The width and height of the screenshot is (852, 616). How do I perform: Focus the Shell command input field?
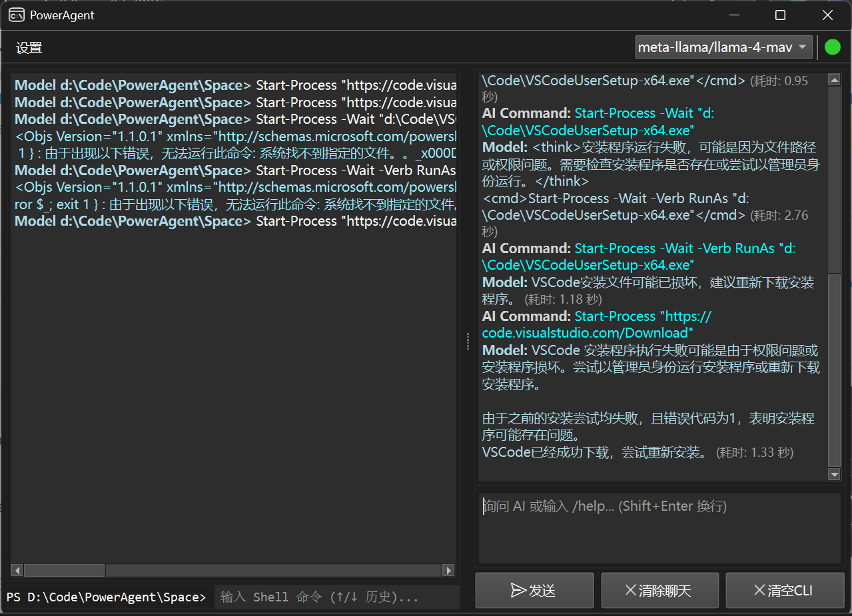pos(337,597)
